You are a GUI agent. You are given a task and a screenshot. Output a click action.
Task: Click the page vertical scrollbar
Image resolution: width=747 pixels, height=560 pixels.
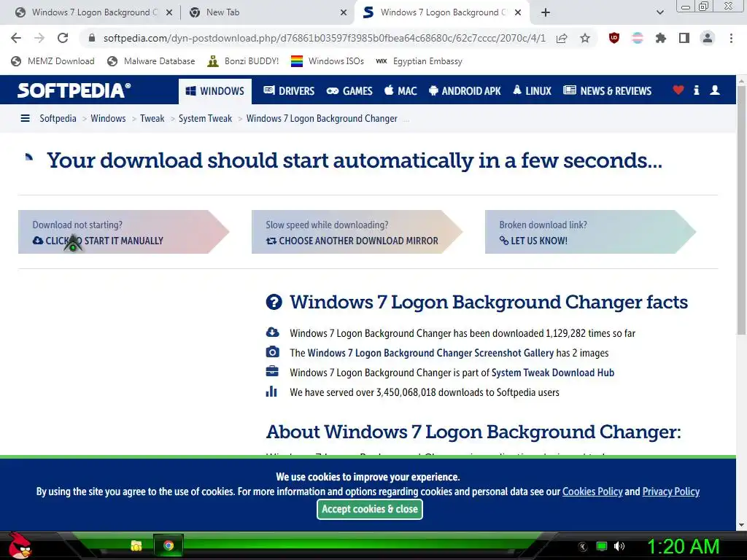click(742, 209)
